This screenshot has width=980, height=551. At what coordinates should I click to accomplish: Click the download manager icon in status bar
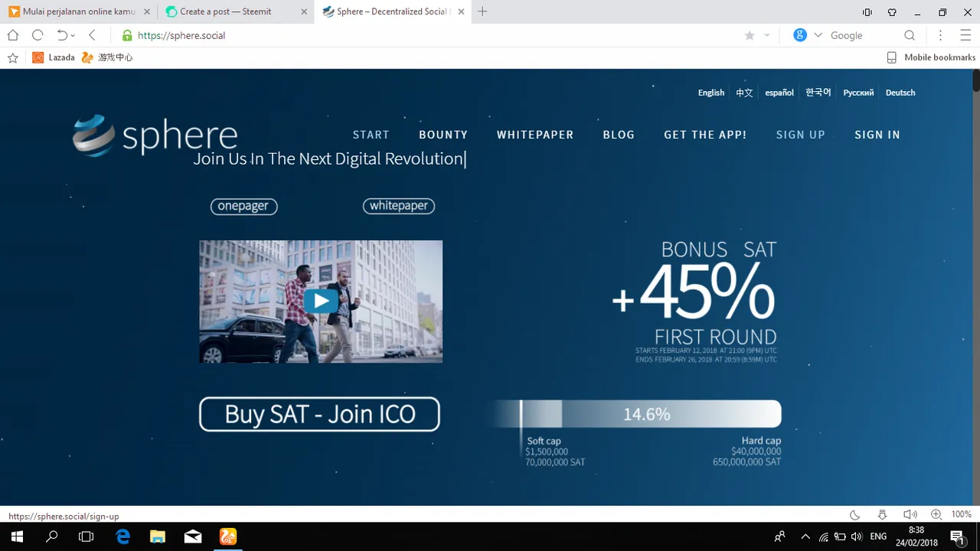(882, 515)
